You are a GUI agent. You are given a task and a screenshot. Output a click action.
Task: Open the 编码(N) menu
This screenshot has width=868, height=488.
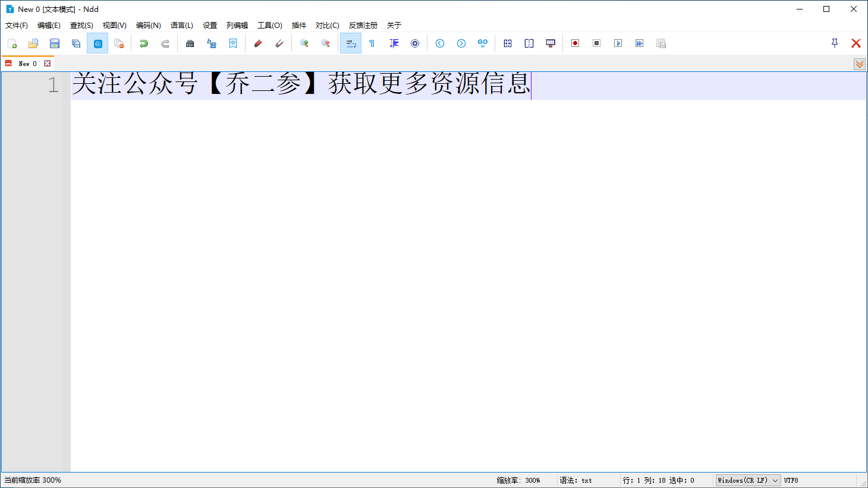coord(149,26)
